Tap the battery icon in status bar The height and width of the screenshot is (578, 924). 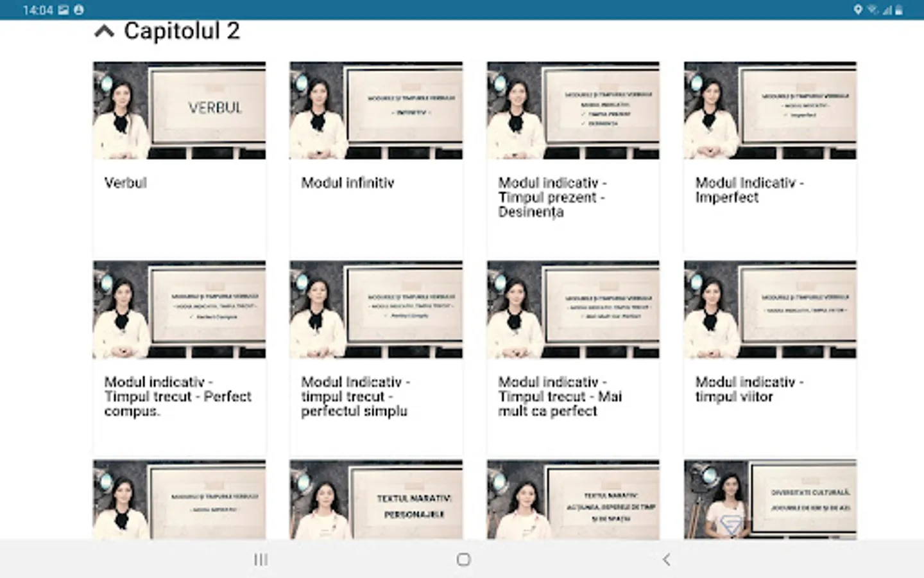point(899,10)
